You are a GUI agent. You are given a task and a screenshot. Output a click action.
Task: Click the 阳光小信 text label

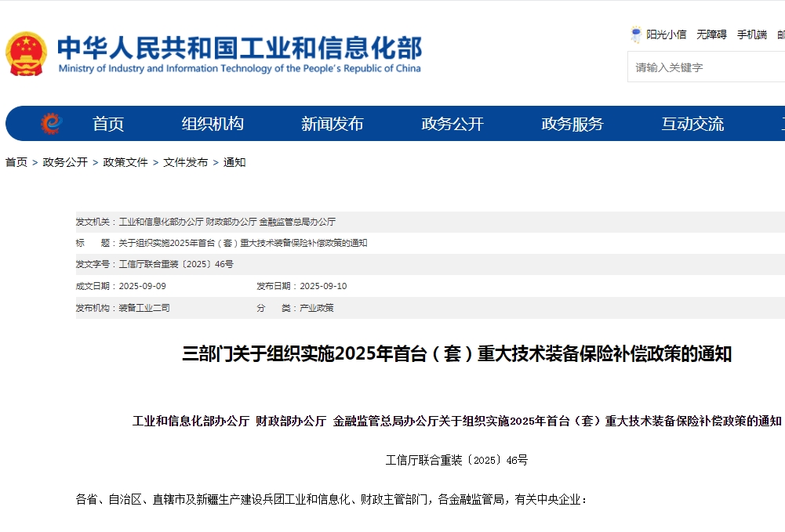[666, 34]
